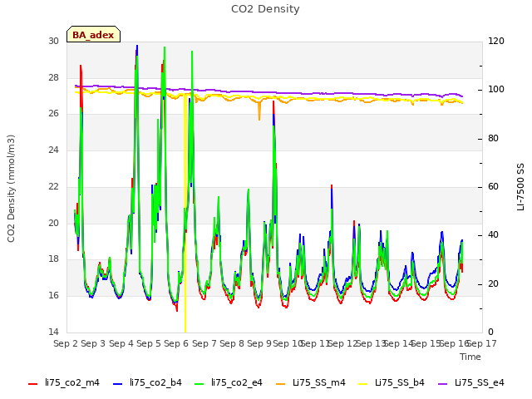
Task: Click the orange Li75_SS_m4 legend swatch
Action: 281,384
